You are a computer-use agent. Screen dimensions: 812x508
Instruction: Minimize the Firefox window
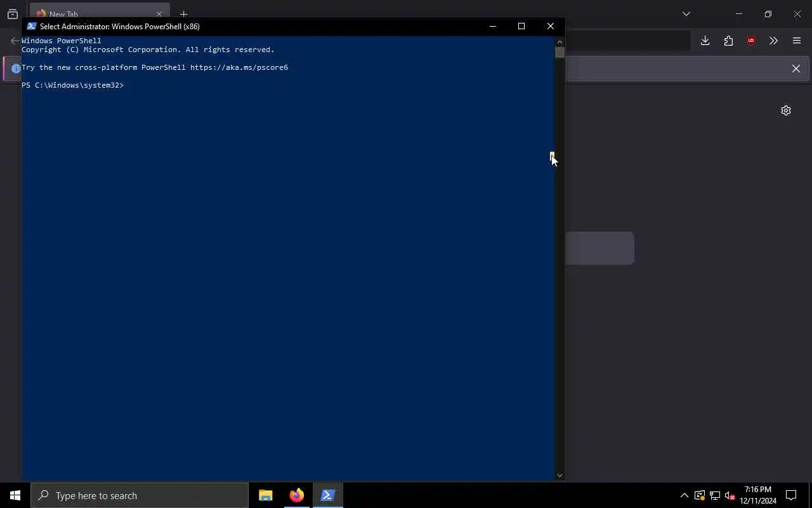[x=739, y=13]
